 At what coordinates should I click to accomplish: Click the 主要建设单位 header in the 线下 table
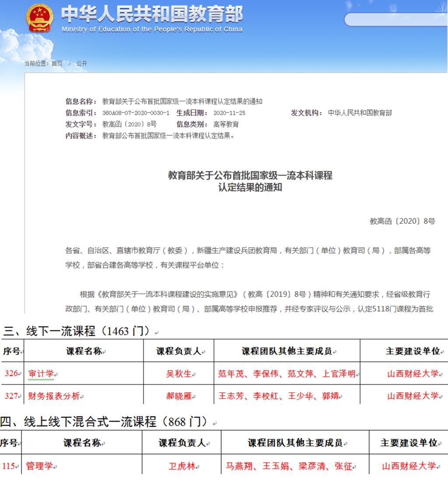[413, 351]
